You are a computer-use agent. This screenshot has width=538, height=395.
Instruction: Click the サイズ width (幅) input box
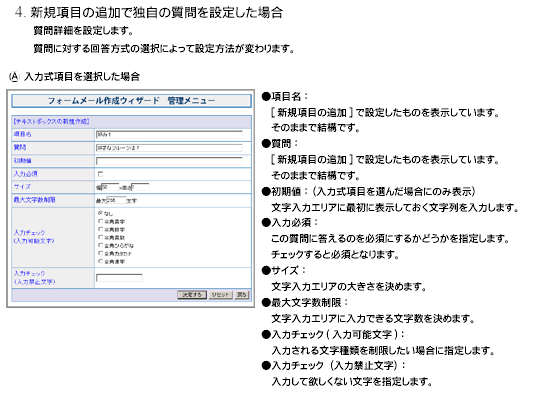(x=110, y=187)
